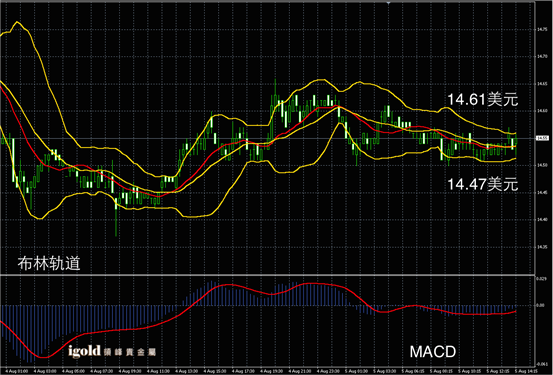The image size is (553, 375).
Task: Click the highlighted current price tag 14.55
Action: (x=542, y=138)
